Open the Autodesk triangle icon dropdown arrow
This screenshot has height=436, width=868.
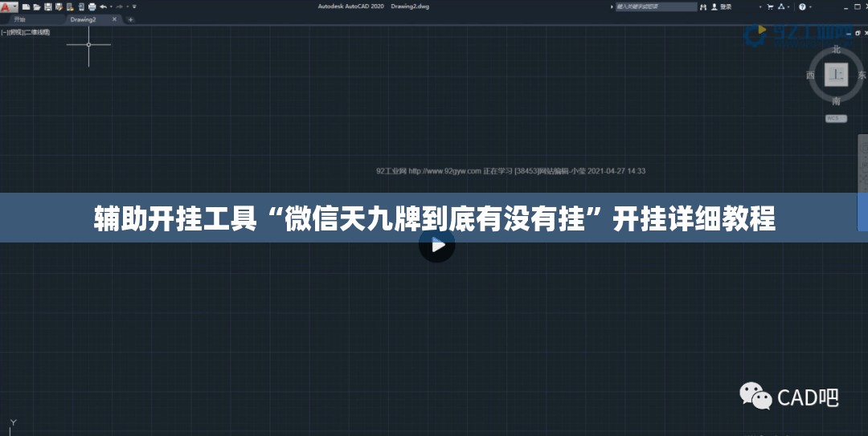[x=789, y=7]
